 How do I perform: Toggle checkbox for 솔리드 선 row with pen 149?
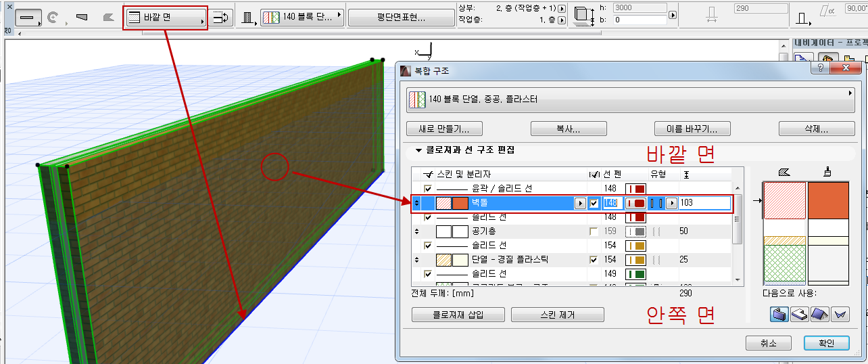click(x=427, y=273)
